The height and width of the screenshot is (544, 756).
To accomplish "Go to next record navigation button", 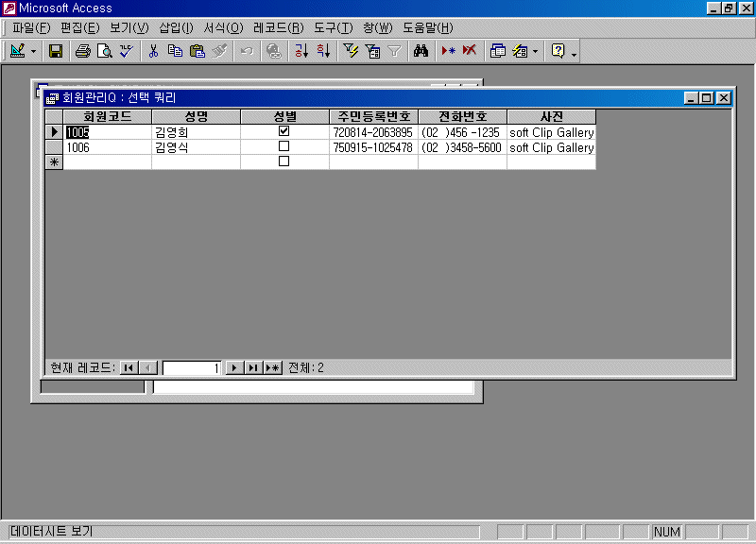I will tap(234, 368).
